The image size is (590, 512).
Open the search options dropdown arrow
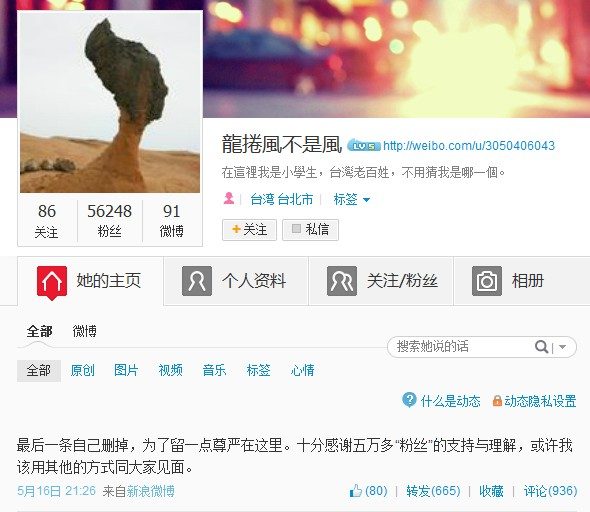click(x=563, y=347)
